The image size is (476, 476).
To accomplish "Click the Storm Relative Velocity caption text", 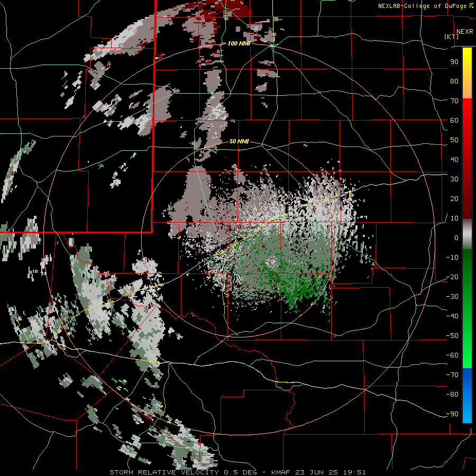I will pos(237,472).
